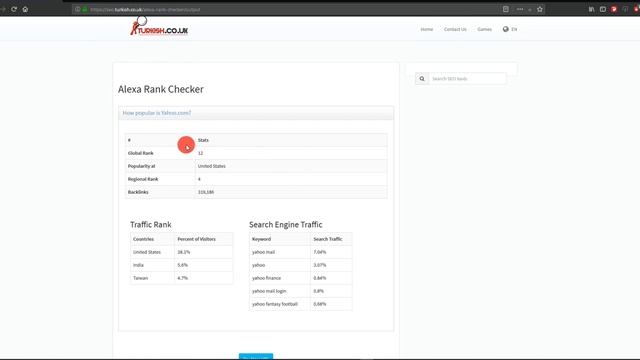Click the Turkish.co.uk site logo
640x360 pixels.
tap(159, 27)
